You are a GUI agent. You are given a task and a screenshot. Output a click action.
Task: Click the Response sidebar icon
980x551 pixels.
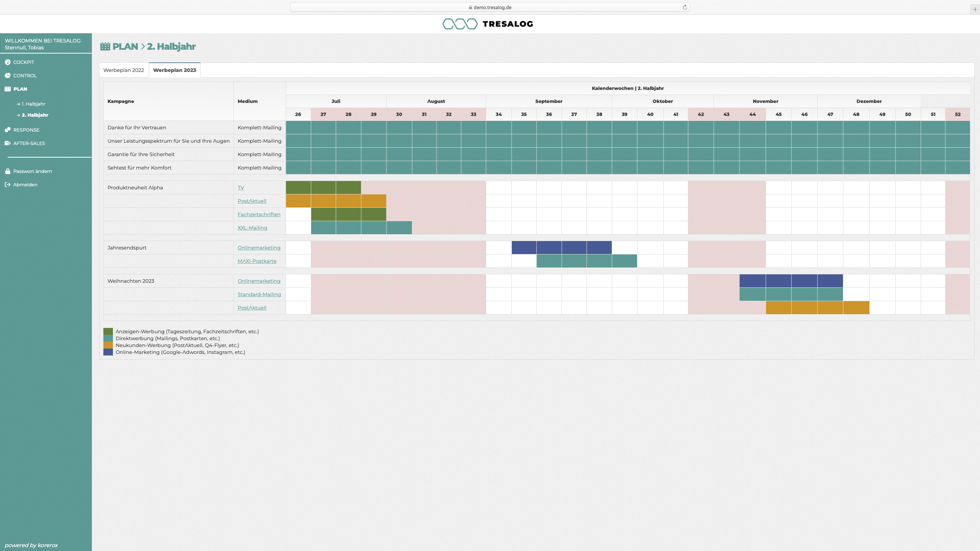coord(8,130)
